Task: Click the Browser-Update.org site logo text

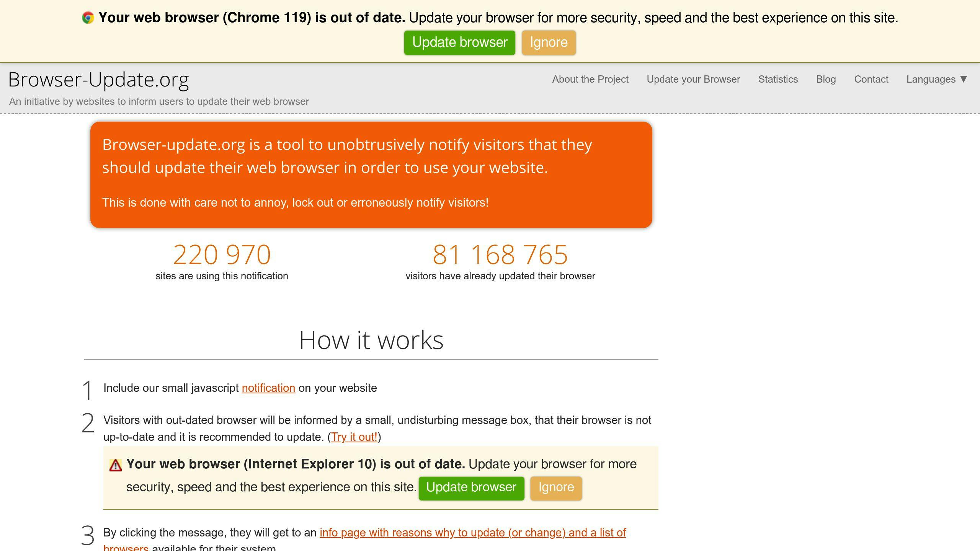Action: [98, 79]
